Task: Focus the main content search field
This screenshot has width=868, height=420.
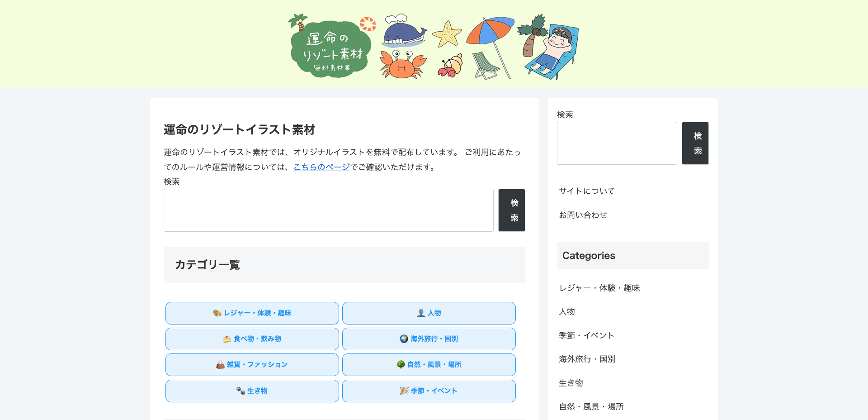Action: (328, 210)
